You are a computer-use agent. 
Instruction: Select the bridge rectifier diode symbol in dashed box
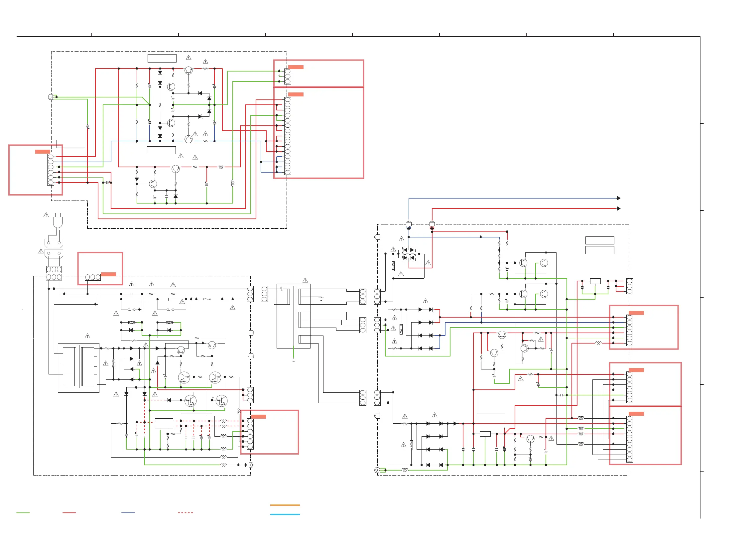coord(409,254)
